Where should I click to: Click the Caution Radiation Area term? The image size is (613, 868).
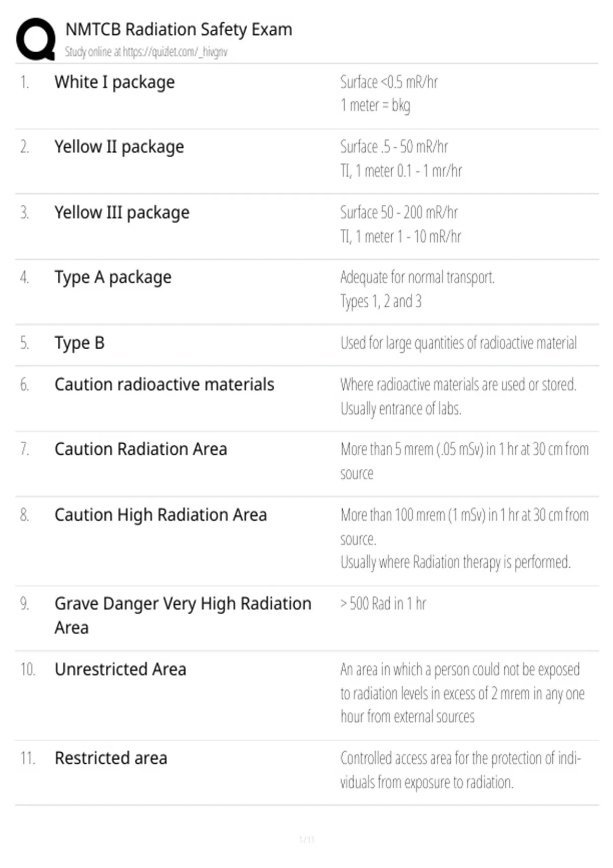pos(141,449)
